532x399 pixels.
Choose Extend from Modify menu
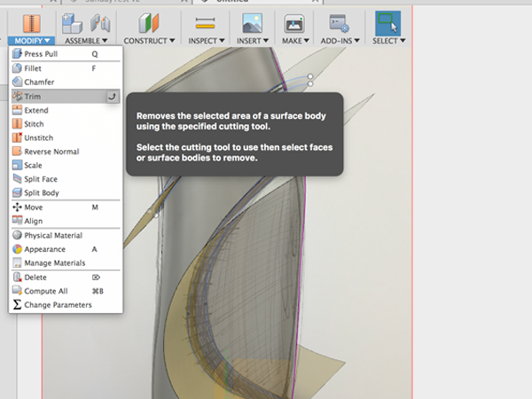66,110
